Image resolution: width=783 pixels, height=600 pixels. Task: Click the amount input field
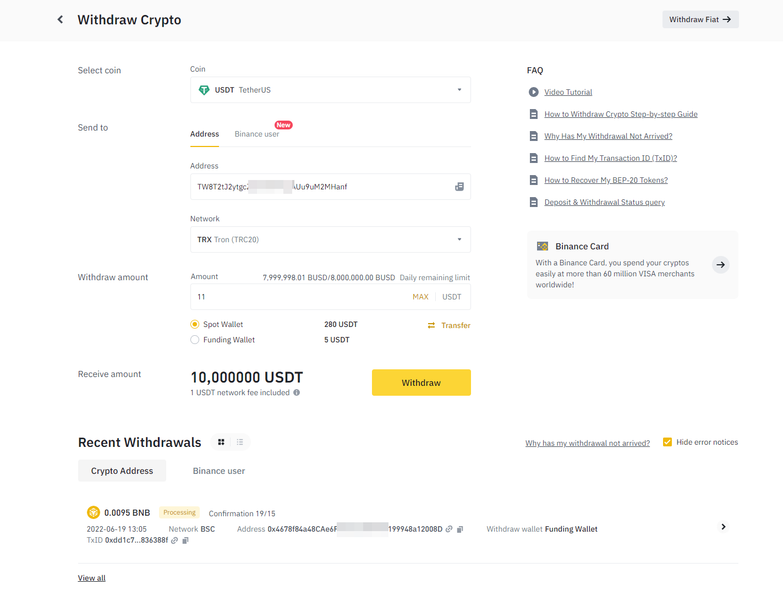point(330,297)
